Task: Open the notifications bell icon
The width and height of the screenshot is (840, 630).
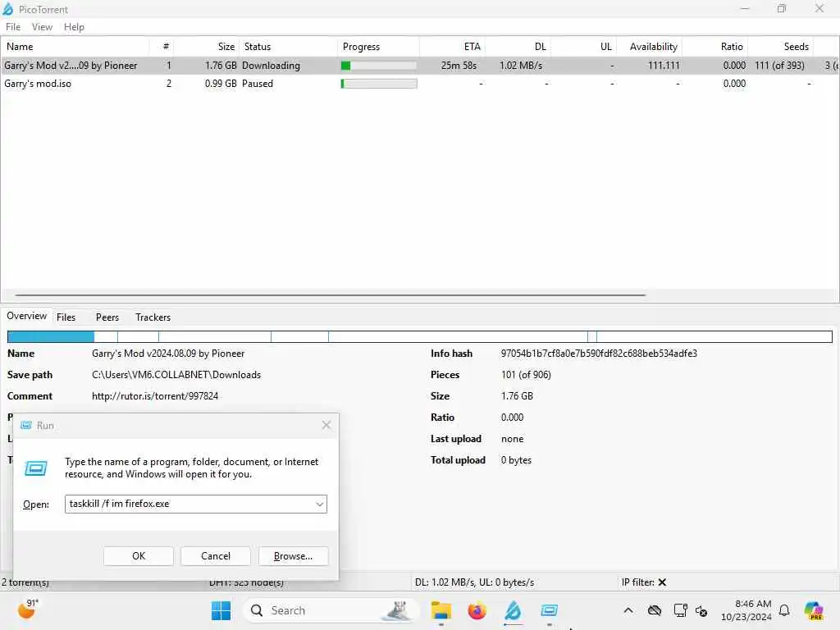Action: coord(784,610)
